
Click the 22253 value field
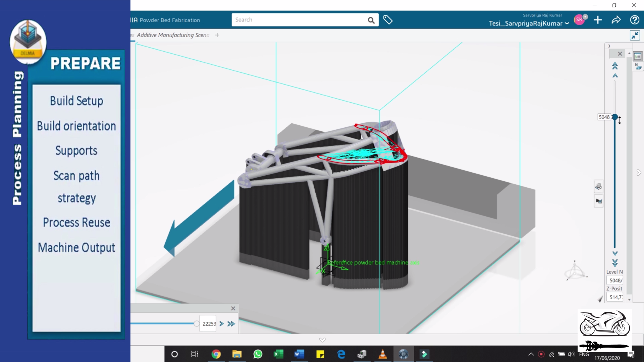208,324
